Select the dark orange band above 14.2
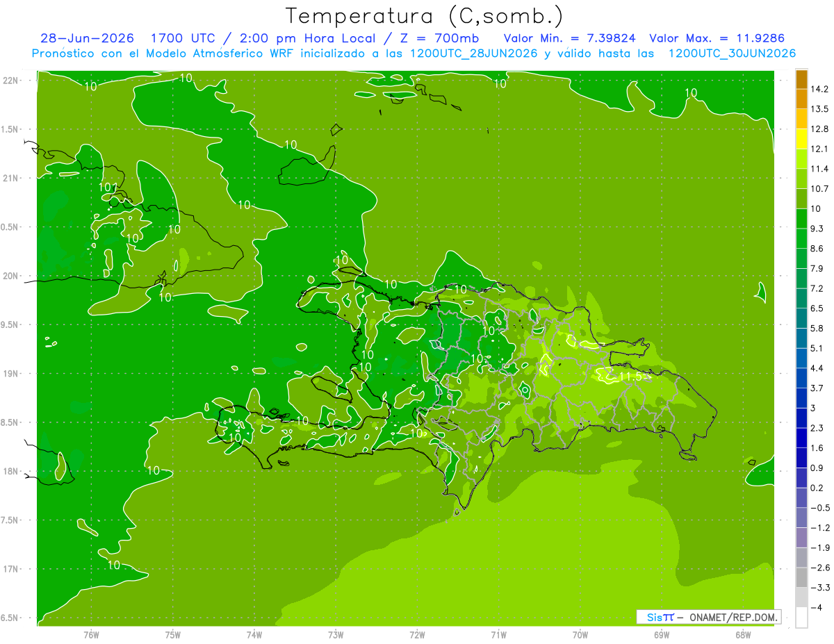 click(801, 79)
